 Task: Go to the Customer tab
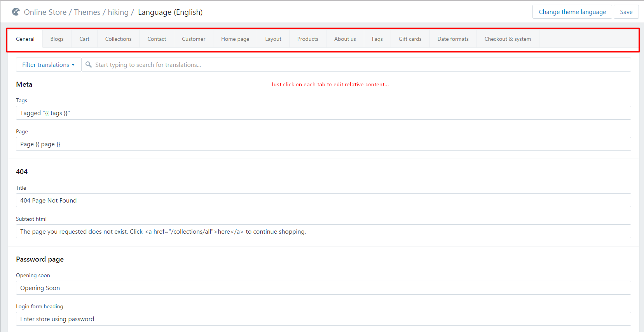click(x=193, y=39)
